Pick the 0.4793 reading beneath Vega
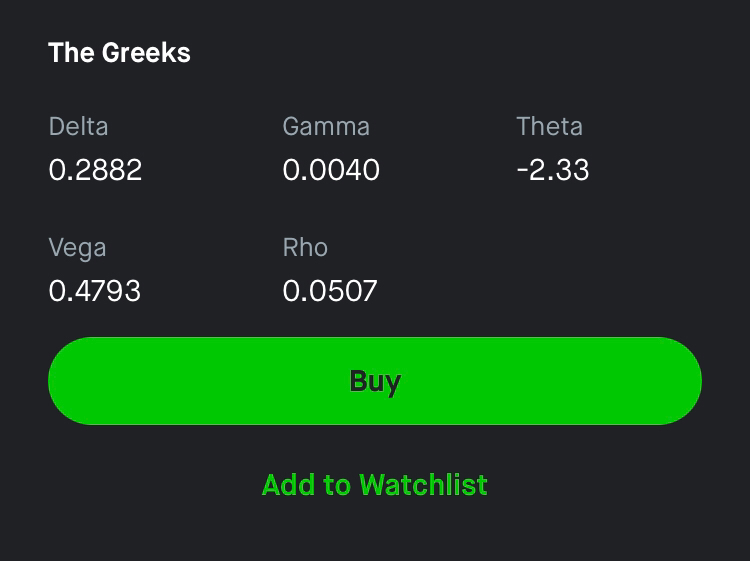The image size is (750, 561). (x=95, y=291)
